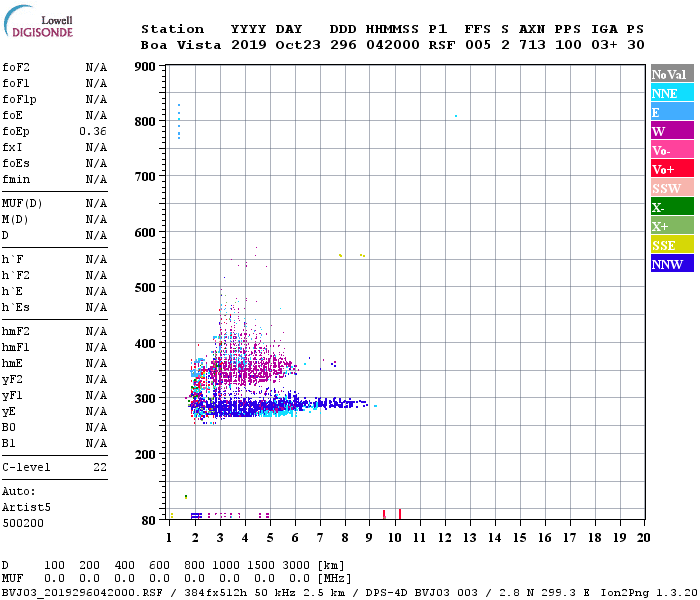Click the time value 042000
Screen dimensions: 700x600
393,45
